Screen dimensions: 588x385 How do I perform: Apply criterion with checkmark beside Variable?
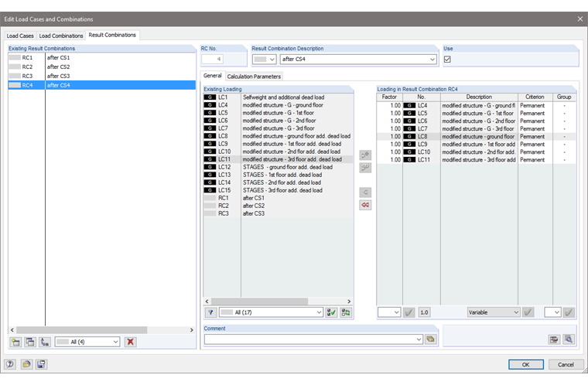pos(528,312)
